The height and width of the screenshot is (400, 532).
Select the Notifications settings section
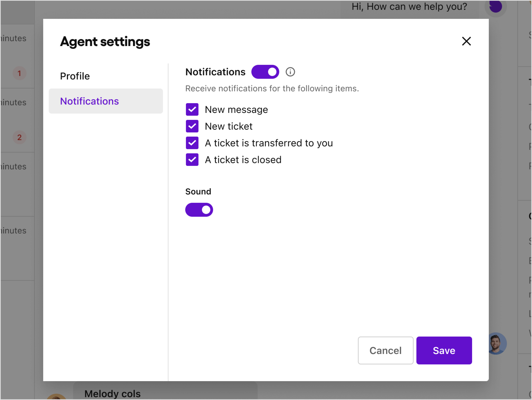90,101
